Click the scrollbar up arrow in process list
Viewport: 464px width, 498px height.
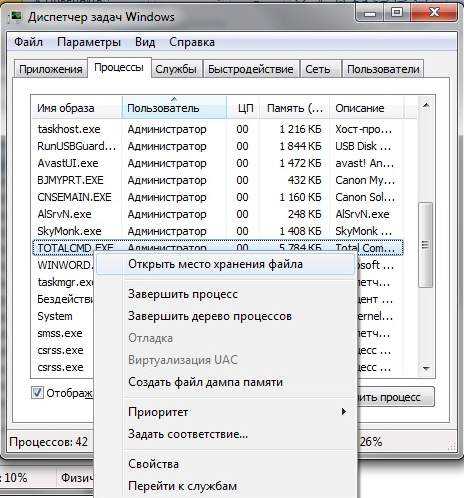(x=426, y=106)
